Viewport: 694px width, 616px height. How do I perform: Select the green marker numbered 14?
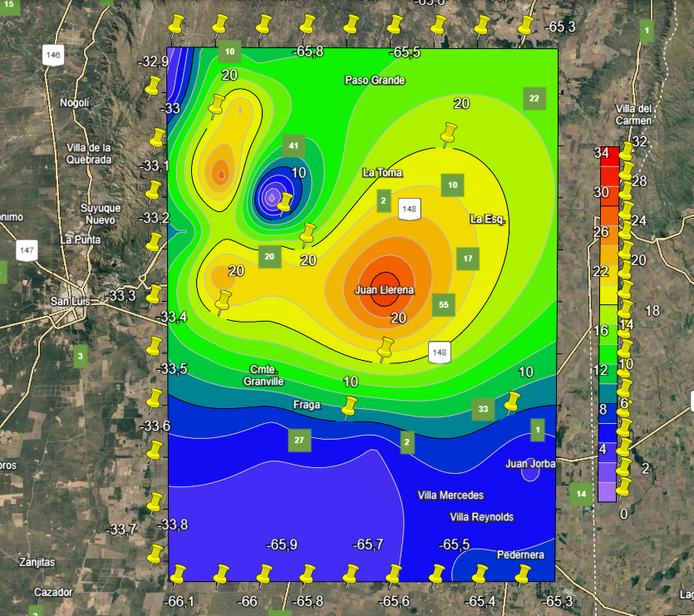click(581, 494)
